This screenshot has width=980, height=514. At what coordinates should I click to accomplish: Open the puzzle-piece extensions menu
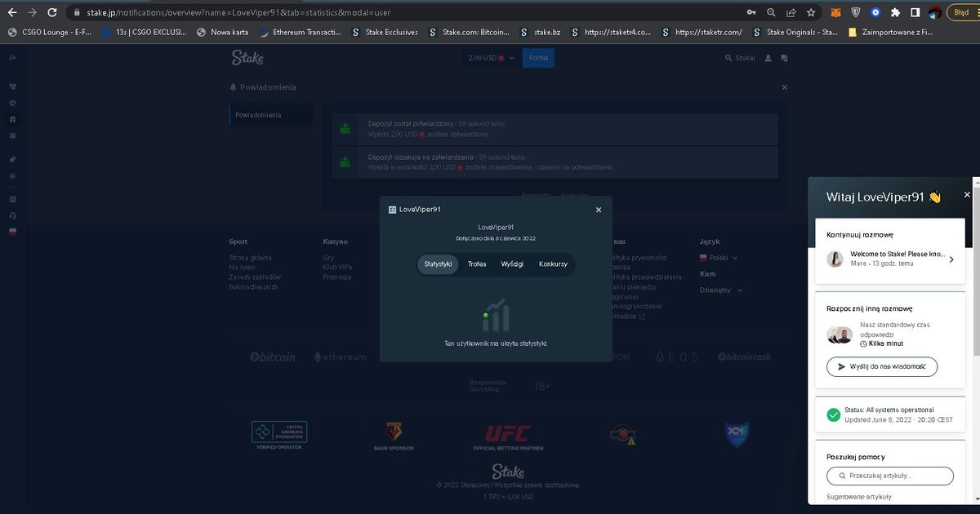tap(895, 13)
